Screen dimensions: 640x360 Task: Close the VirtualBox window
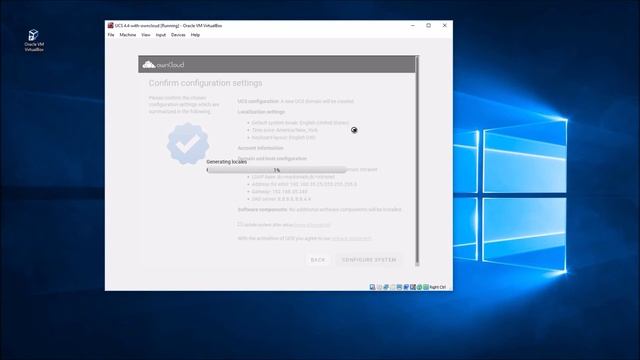(x=444, y=25)
